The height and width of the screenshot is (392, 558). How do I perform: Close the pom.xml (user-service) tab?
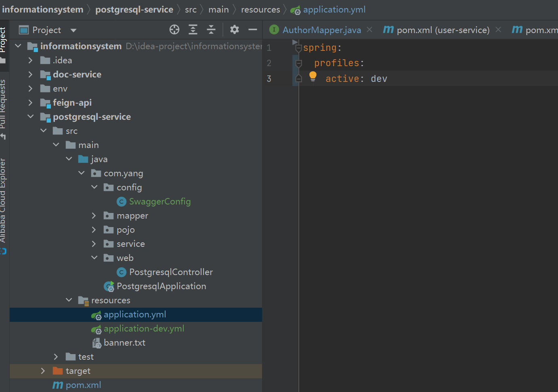[498, 30]
